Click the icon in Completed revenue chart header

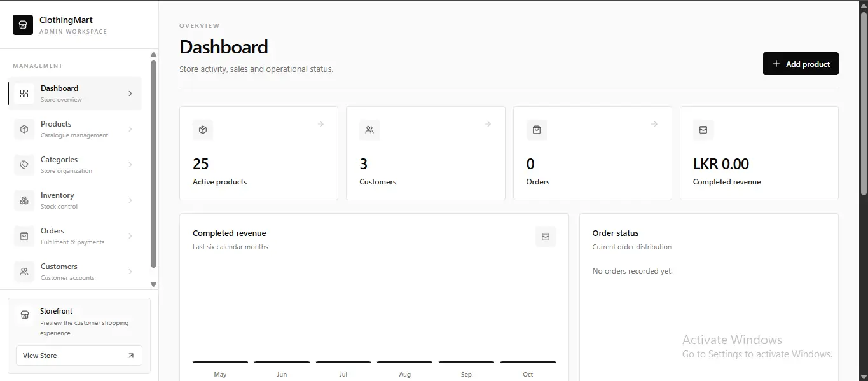pyautogui.click(x=546, y=237)
